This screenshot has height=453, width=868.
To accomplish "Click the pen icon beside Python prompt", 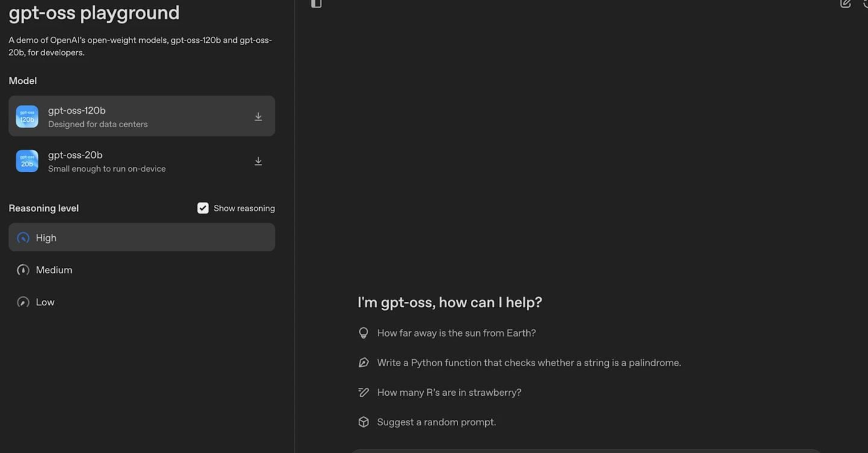I will (x=363, y=363).
